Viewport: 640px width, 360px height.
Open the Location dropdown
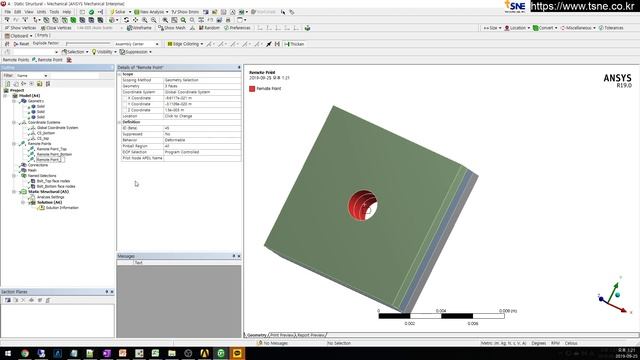coord(517,28)
